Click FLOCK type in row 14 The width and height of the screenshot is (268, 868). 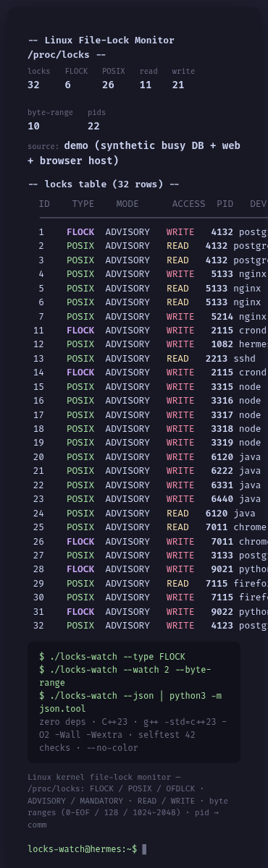click(x=80, y=373)
